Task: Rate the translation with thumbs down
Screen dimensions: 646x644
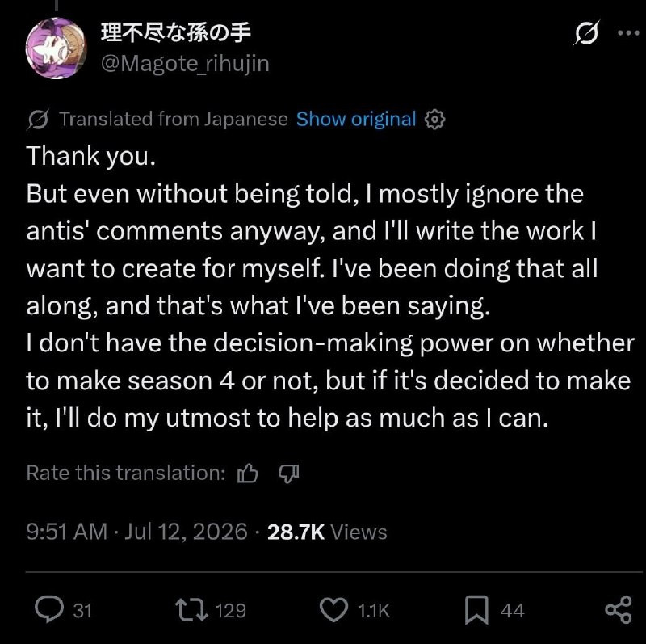Action: [289, 473]
